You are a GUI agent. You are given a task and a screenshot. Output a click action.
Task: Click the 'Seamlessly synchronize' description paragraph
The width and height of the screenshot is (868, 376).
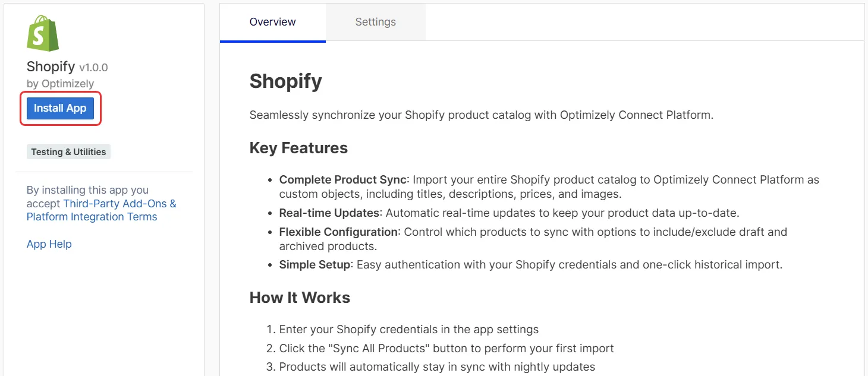pyautogui.click(x=482, y=115)
